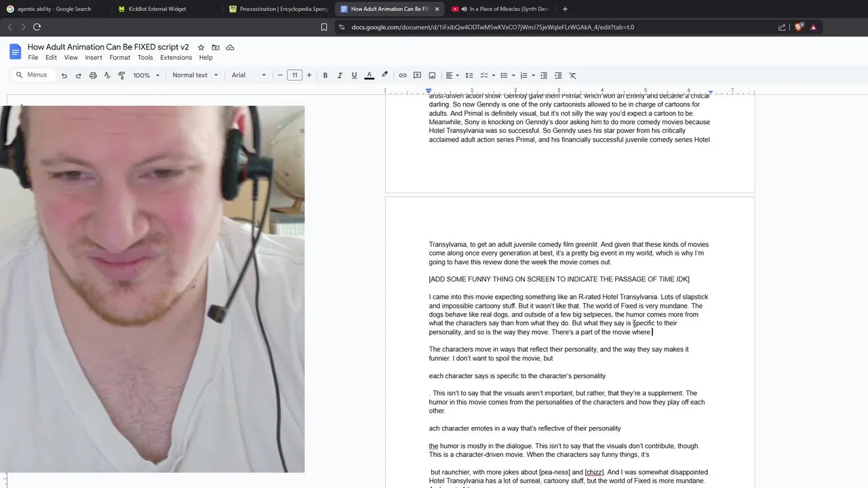
Task: Open the text color picker
Action: (x=369, y=75)
